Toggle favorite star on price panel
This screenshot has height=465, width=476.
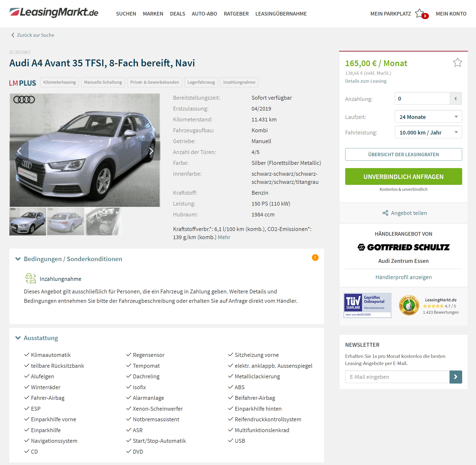pyautogui.click(x=457, y=63)
